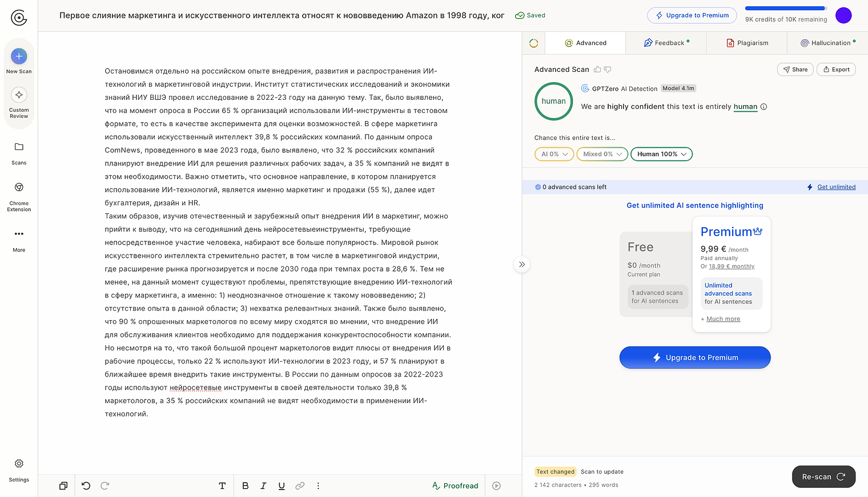Viewport: 868px width, 497px height.
Task: Click the Share button
Action: click(x=795, y=70)
